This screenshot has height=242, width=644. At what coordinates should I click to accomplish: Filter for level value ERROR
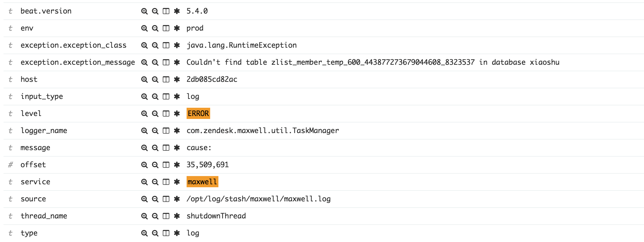pyautogui.click(x=144, y=113)
